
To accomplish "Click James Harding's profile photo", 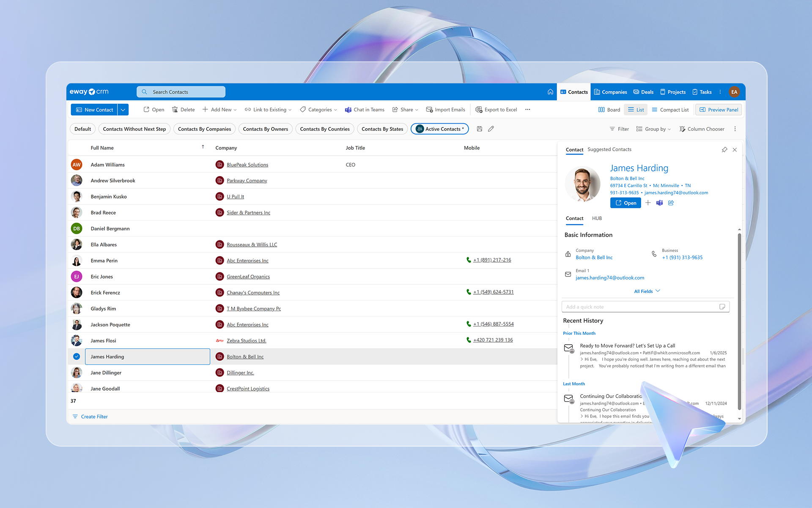I will click(x=583, y=184).
